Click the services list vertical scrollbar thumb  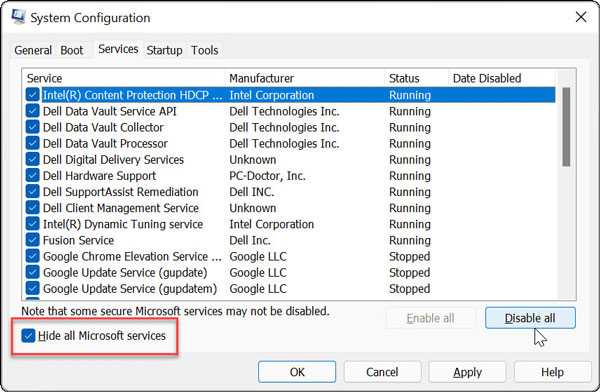pyautogui.click(x=566, y=127)
